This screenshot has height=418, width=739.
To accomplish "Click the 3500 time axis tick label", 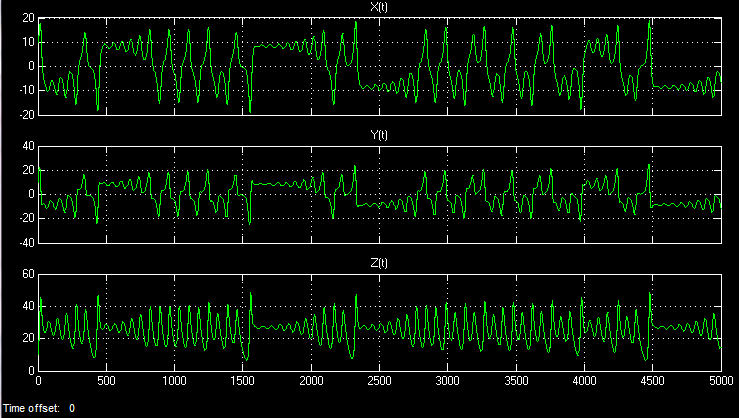I will point(516,380).
